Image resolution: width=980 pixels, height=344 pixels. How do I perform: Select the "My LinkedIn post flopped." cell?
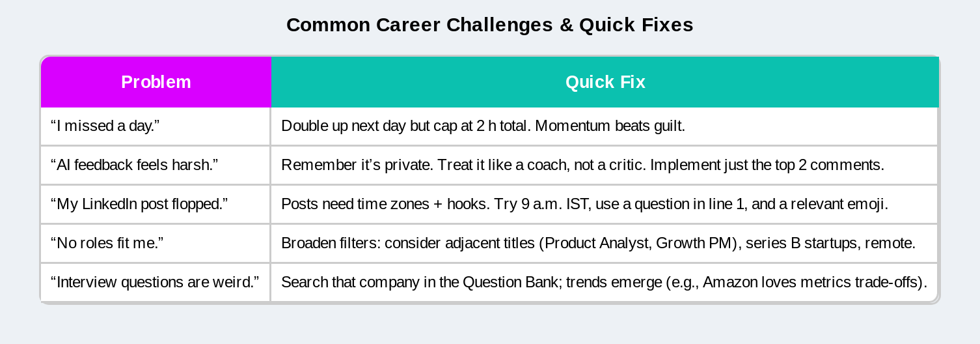point(156,205)
